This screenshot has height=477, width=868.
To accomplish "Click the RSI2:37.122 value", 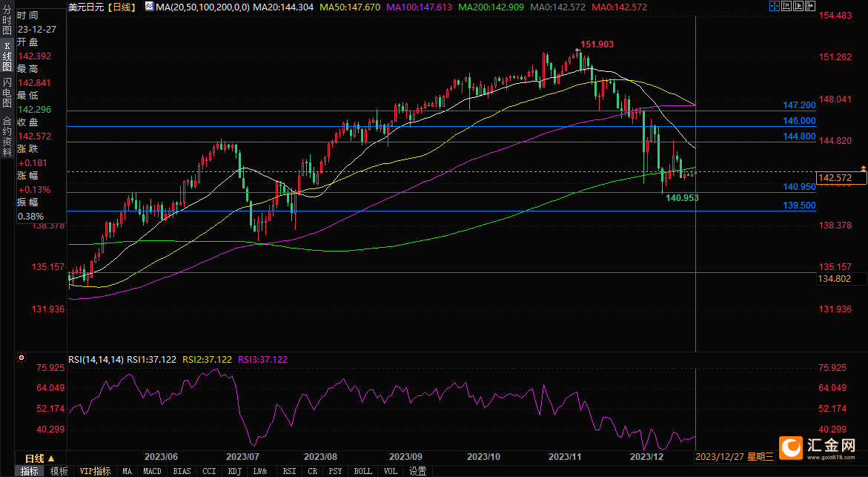I will coord(207,360).
